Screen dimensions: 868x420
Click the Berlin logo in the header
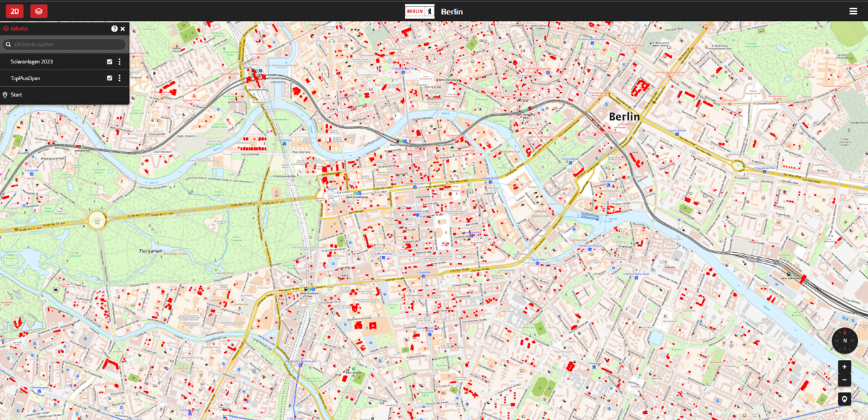click(419, 11)
